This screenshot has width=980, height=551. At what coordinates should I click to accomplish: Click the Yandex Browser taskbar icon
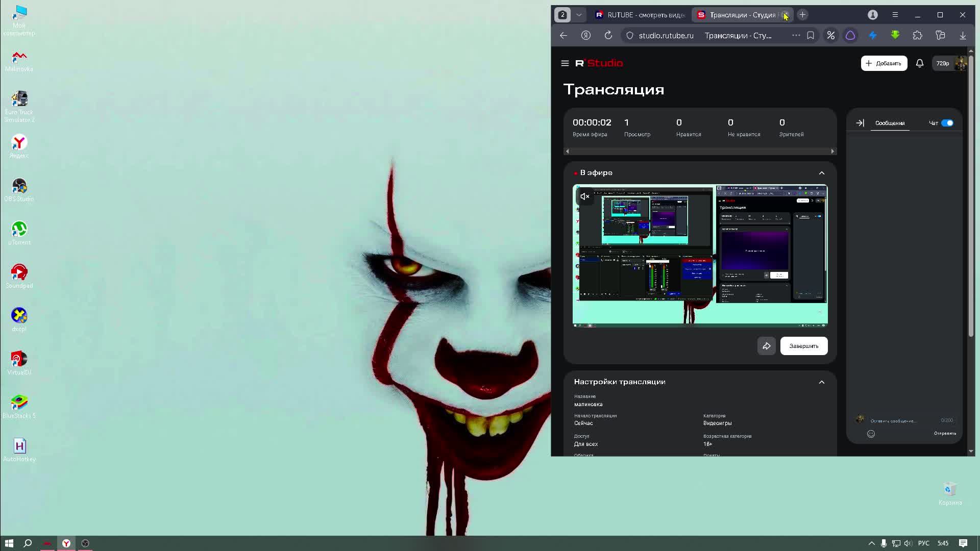(x=66, y=543)
